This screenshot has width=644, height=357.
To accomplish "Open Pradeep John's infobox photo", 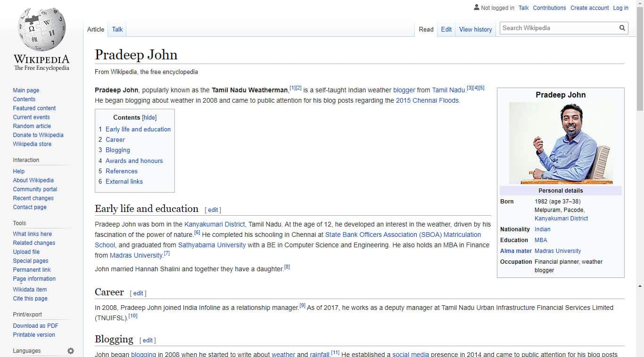I will pyautogui.click(x=561, y=143).
